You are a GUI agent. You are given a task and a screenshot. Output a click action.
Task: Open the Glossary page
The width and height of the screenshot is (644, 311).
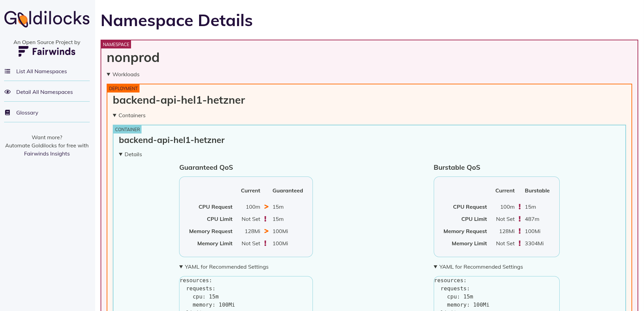(27, 112)
